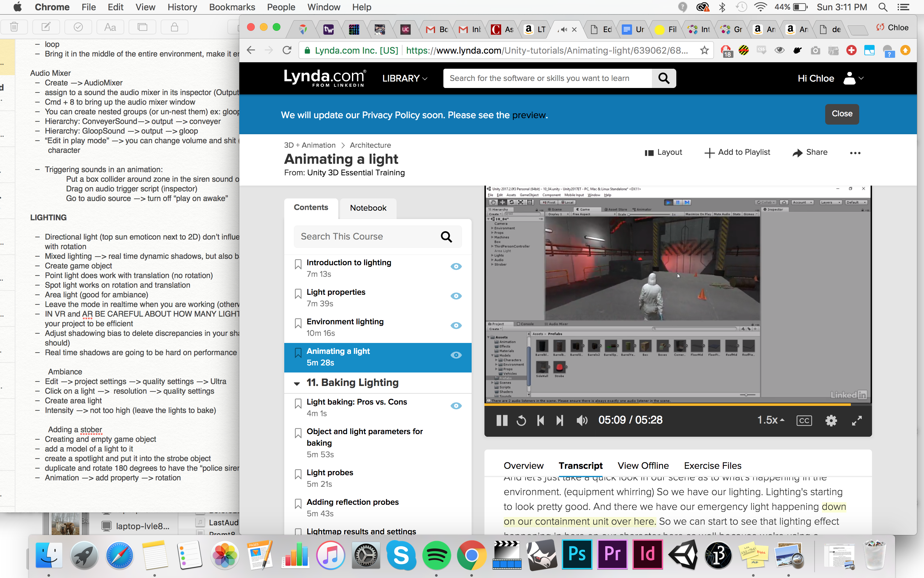
Task: Skip to previous video
Action: (x=540, y=421)
